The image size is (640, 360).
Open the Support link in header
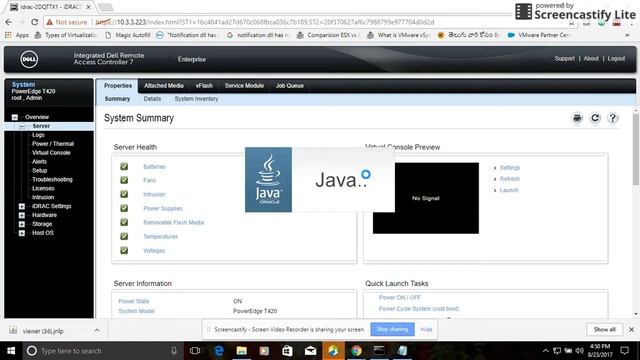pos(564,59)
